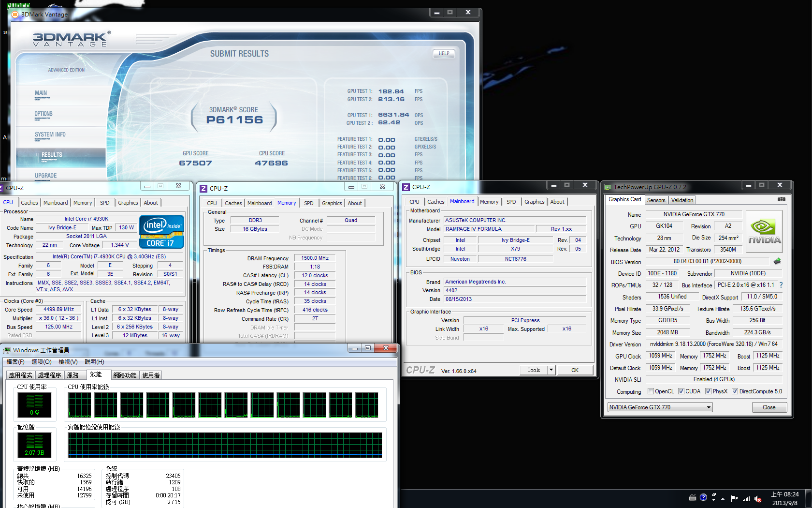
Task: Switch to the Validation tab in GPU-Z
Action: tap(682, 200)
